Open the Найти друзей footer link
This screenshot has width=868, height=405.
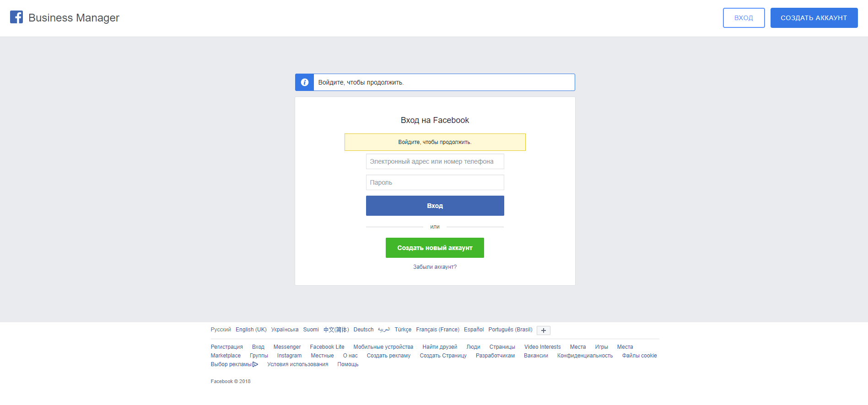[x=440, y=347]
